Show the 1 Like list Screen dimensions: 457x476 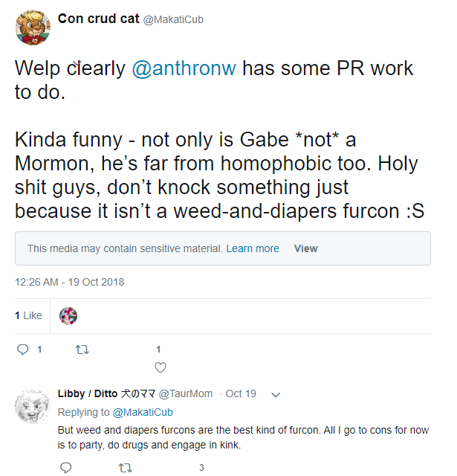(28, 315)
